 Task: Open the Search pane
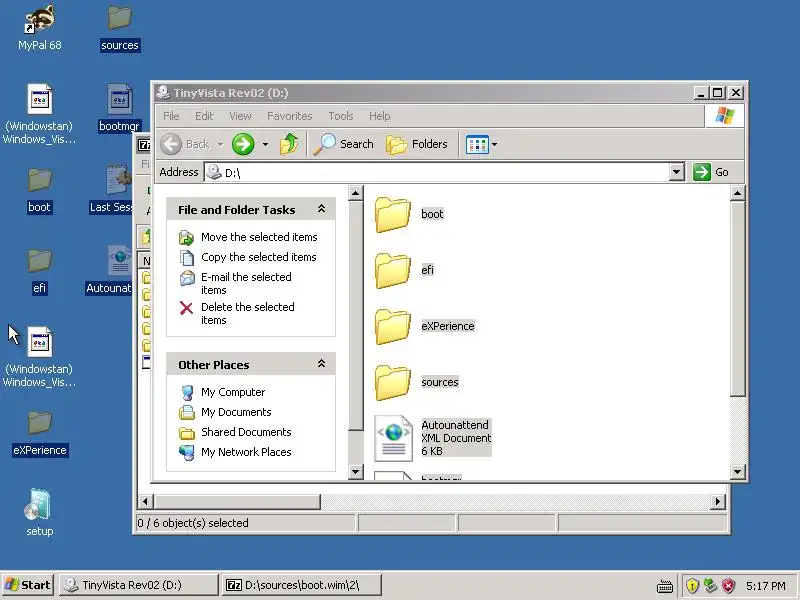[x=343, y=144]
